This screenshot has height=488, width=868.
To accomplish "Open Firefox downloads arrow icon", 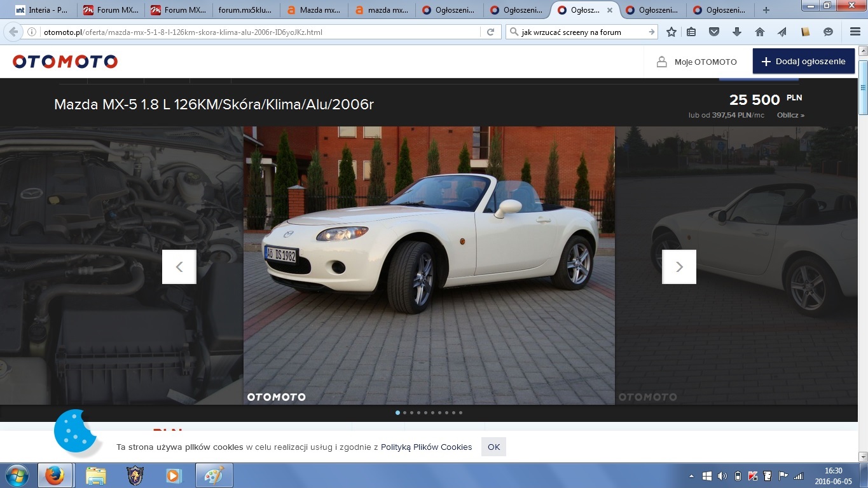I will pyautogui.click(x=737, y=32).
